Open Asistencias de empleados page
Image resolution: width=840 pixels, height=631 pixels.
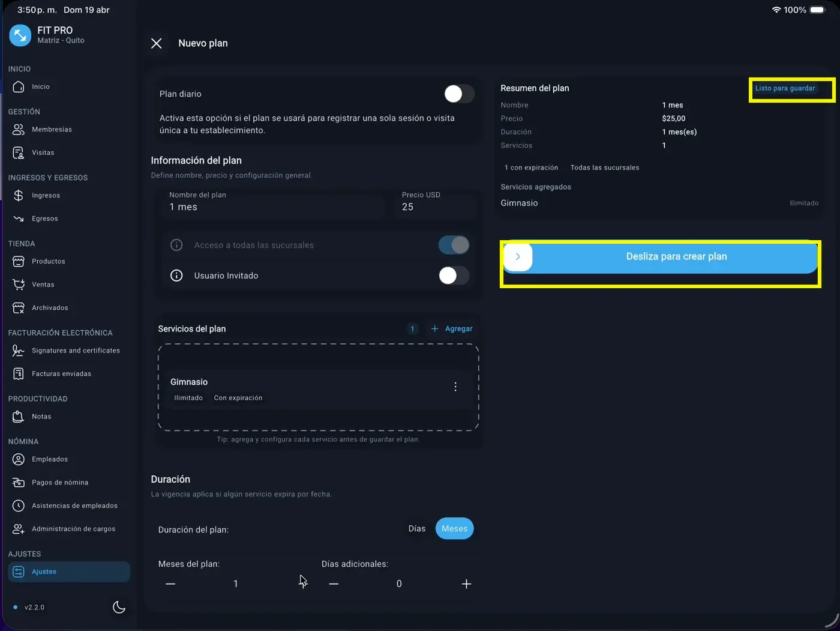pyautogui.click(x=74, y=506)
